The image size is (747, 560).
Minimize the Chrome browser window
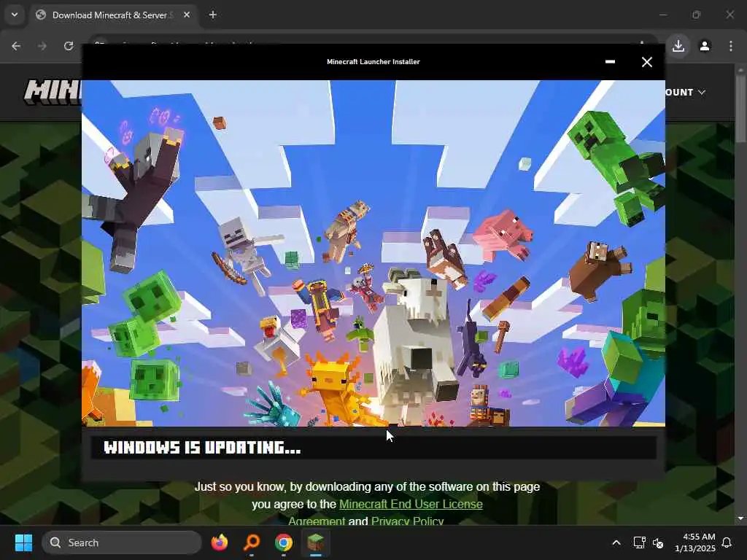662,15
